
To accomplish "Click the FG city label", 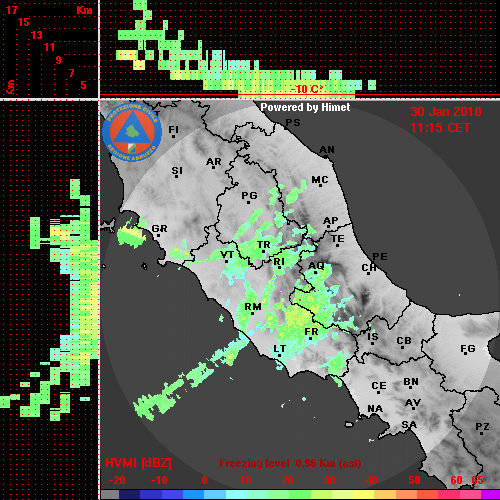I will pos(467,349).
